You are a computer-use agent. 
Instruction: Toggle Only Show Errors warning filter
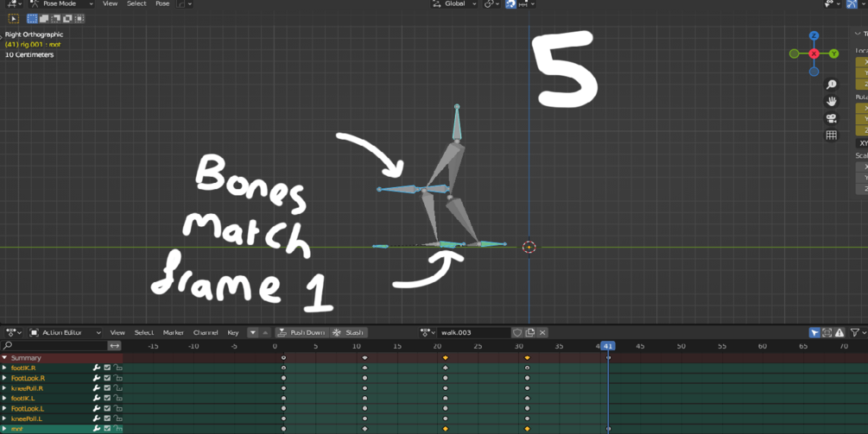pos(839,332)
